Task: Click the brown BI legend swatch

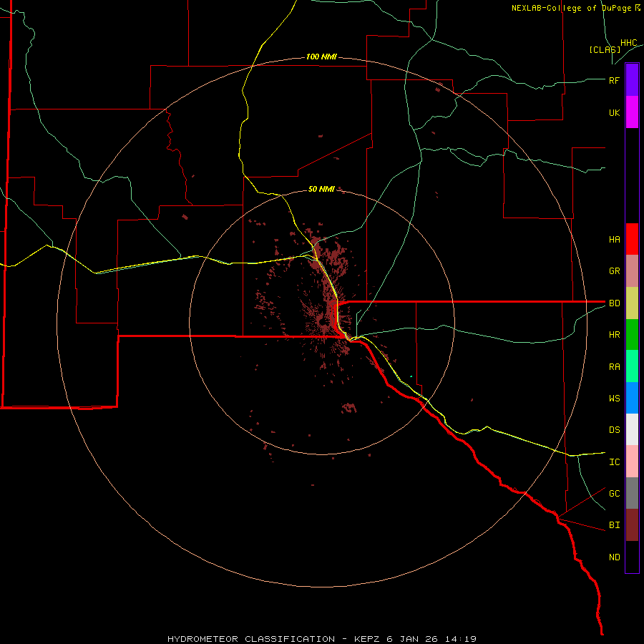Action: coord(632,525)
